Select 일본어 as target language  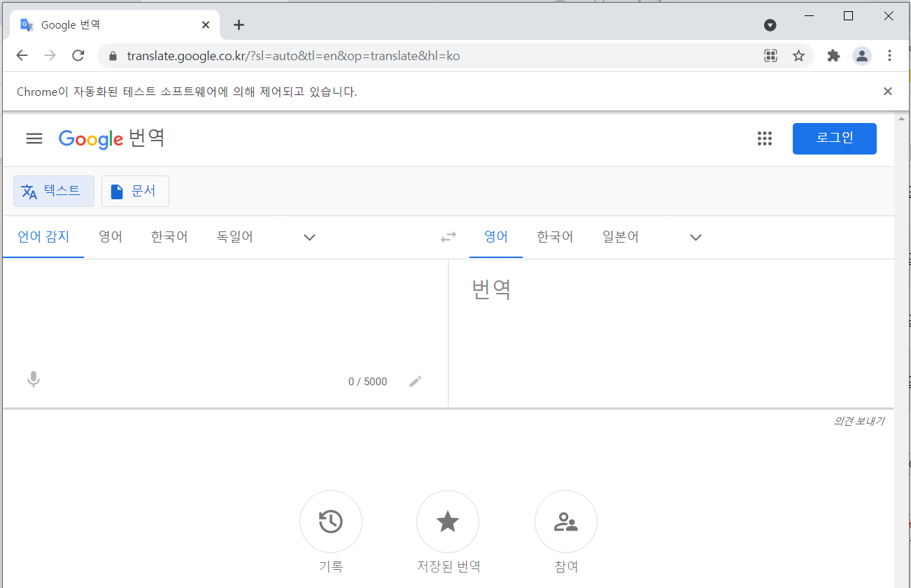621,237
